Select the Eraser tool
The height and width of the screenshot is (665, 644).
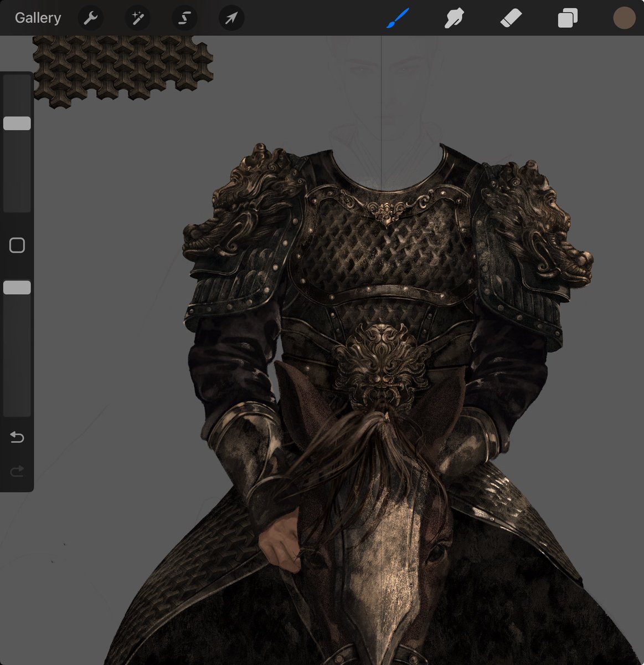(x=511, y=18)
